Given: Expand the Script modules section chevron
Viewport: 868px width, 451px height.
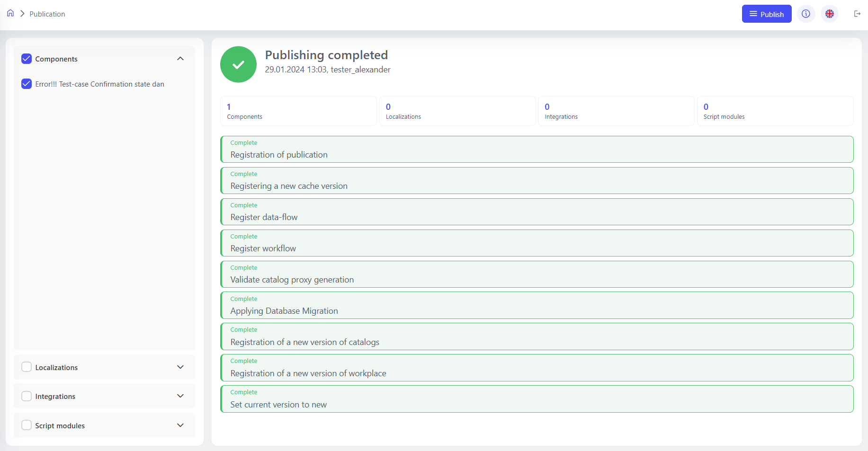Looking at the screenshot, I should [180, 425].
